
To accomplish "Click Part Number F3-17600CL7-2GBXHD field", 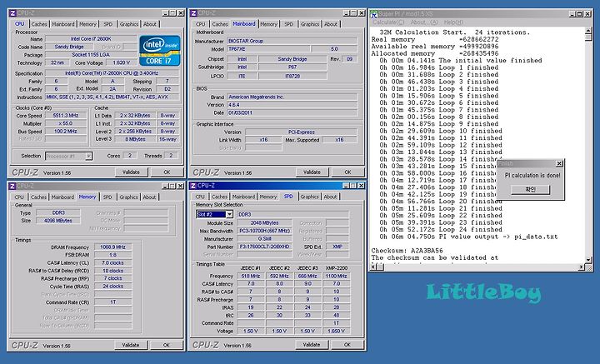I will pyautogui.click(x=264, y=247).
